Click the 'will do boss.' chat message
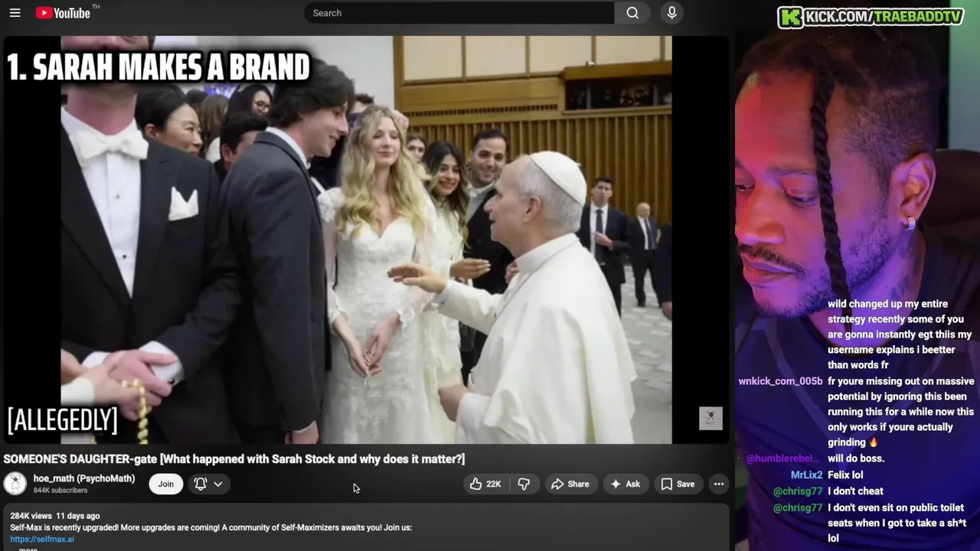Viewport: 980px width, 551px height. [856, 458]
